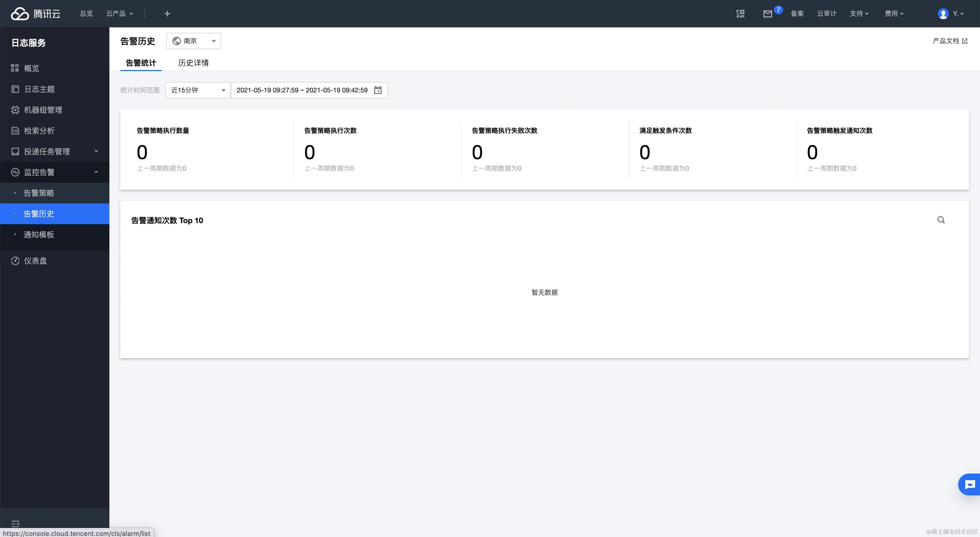
Task: Click the Tencent Cloud logo icon
Action: tap(20, 14)
